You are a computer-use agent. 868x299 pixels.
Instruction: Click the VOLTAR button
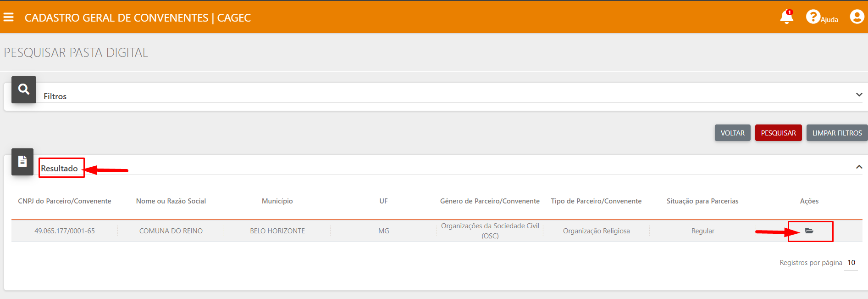(732, 133)
